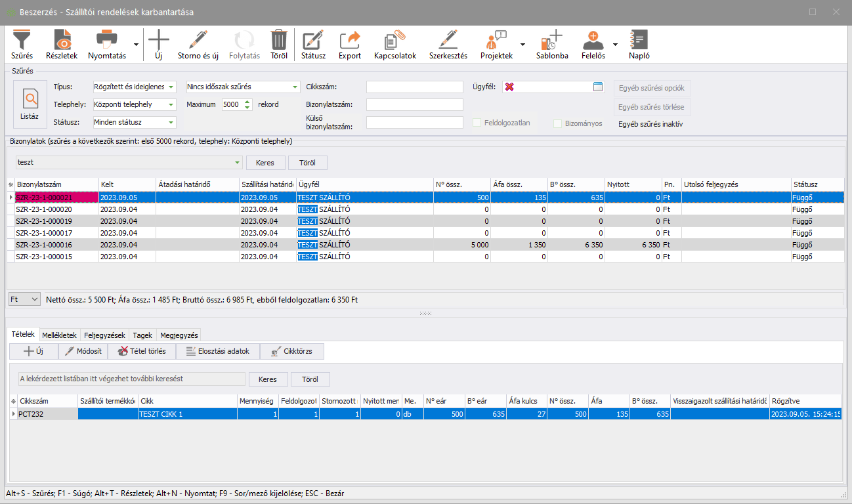This screenshot has height=504, width=852.
Task: Open the Szűrés filter funnel icon
Action: pyautogui.click(x=22, y=41)
